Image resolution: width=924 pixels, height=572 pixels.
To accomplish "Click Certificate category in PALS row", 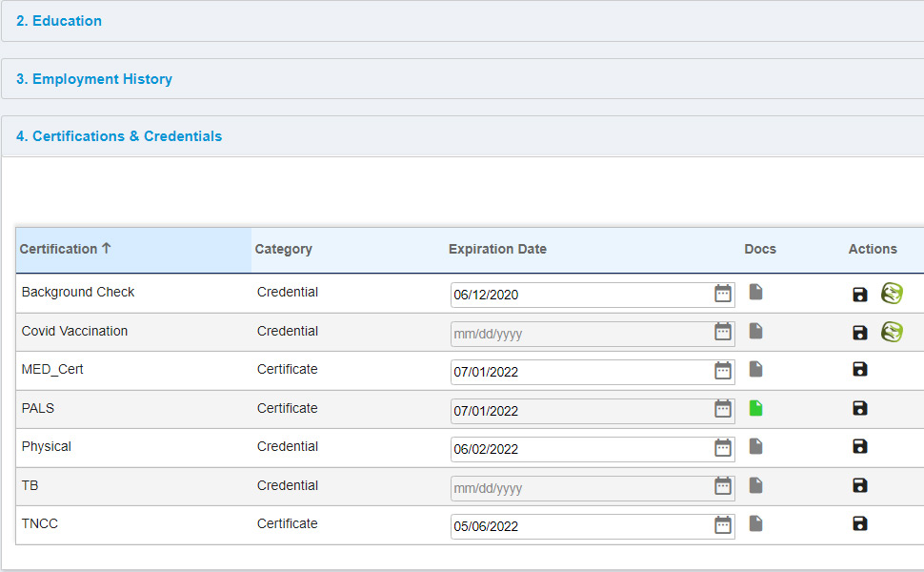I will coord(287,408).
